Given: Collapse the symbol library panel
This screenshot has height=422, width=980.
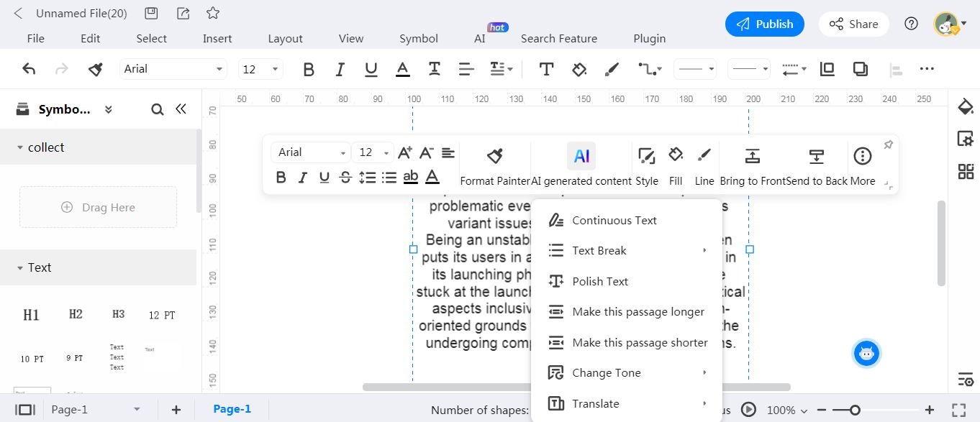Looking at the screenshot, I should pos(181,109).
